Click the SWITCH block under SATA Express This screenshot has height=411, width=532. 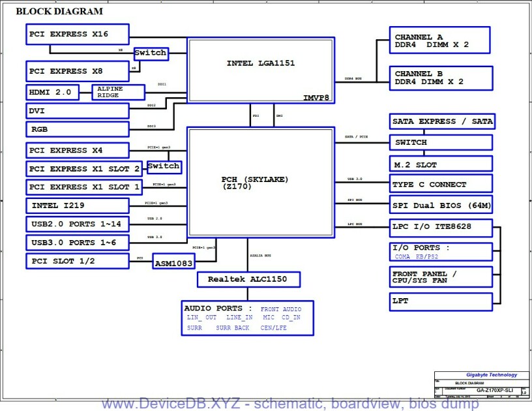click(x=441, y=142)
